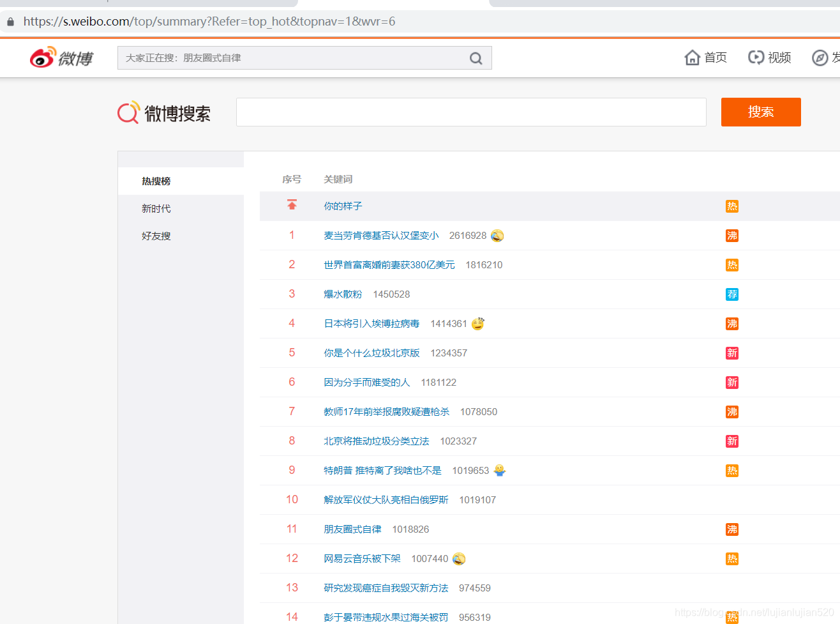840x624 pixels.
Task: Click the 沸 badge on rank 1 entry
Action: pyautogui.click(x=731, y=235)
